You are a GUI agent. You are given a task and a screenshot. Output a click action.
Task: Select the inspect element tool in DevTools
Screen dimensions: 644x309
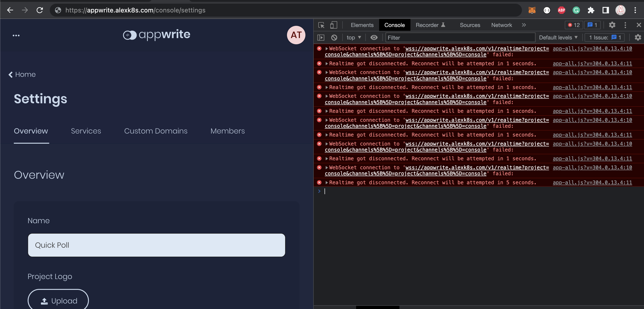[x=321, y=25]
